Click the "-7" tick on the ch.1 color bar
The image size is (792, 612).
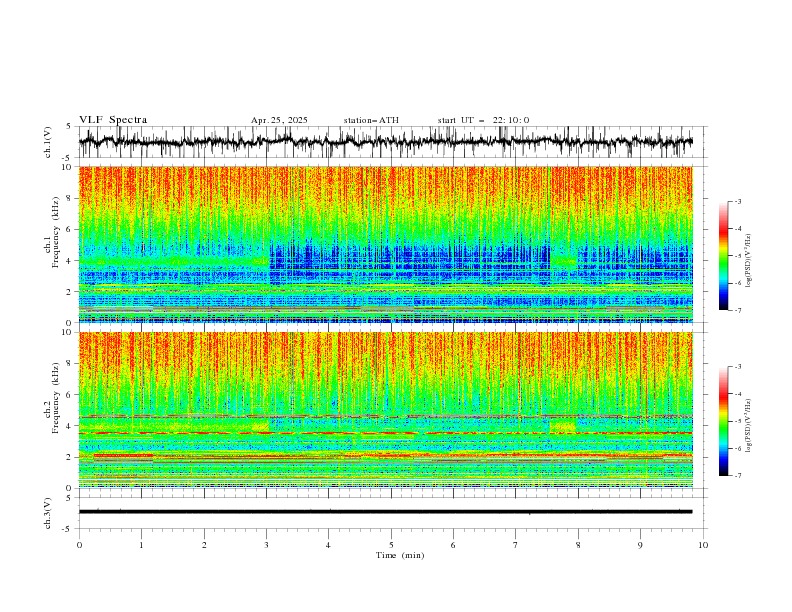pos(737,310)
